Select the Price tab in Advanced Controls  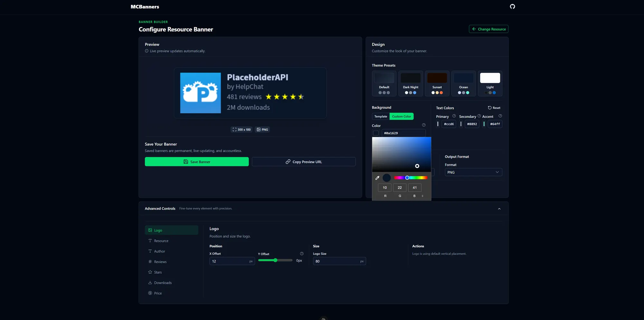[171, 293]
